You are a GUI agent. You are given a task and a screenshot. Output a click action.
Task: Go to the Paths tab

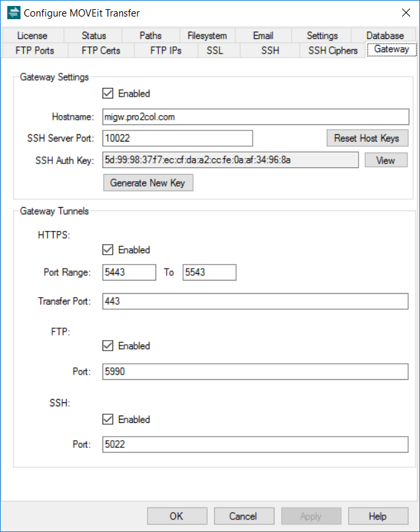click(151, 35)
